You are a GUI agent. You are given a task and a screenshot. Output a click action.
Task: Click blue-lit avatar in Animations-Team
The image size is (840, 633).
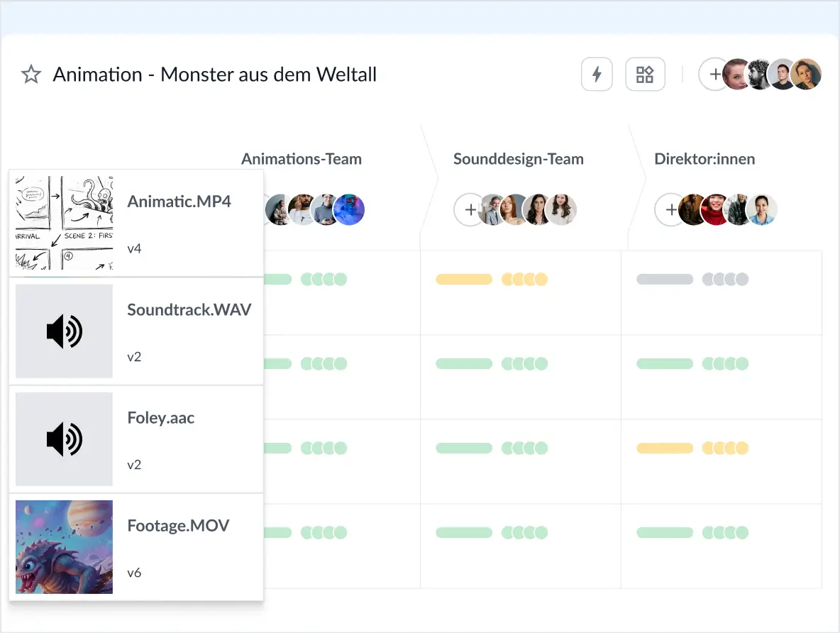click(x=349, y=209)
